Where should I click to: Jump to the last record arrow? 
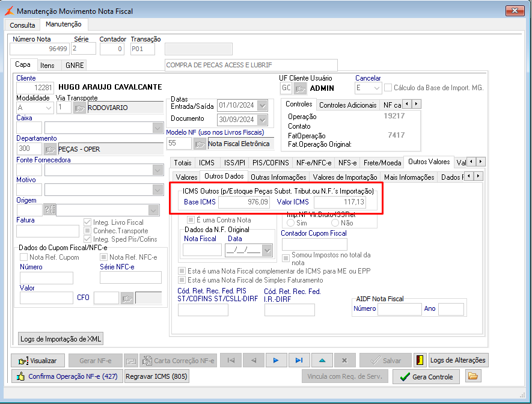[299, 361]
